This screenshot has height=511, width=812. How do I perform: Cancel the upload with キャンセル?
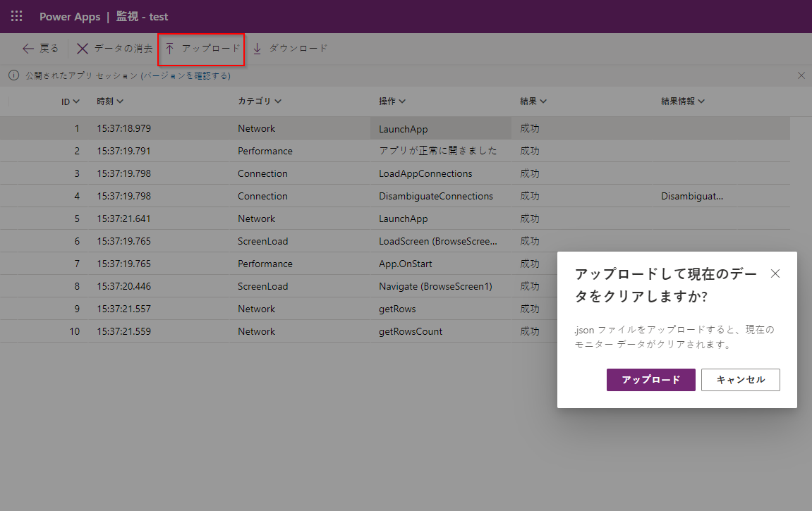(x=740, y=379)
